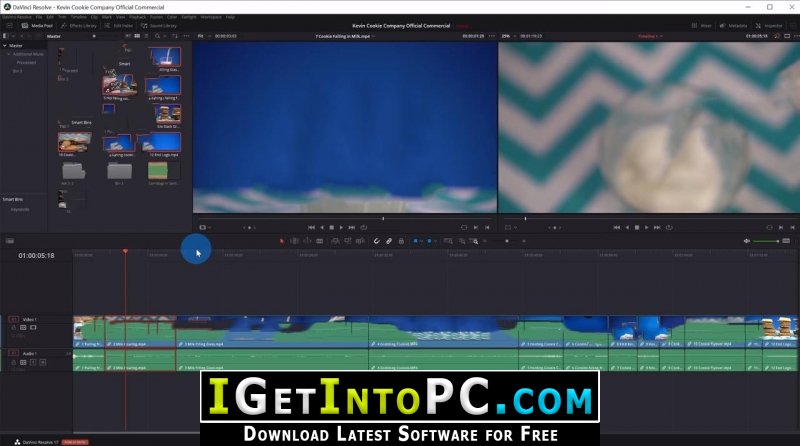This screenshot has height=446, width=800.
Task: Go to first frame in source viewer
Action: pos(311,228)
